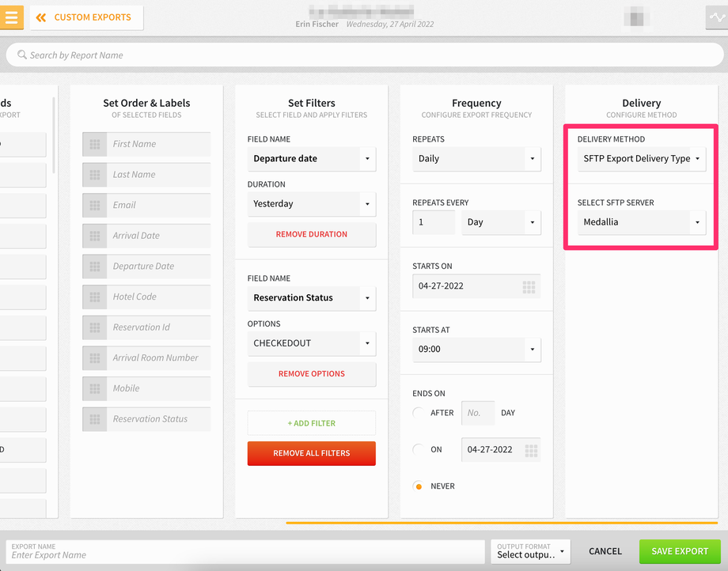Grab the drag handle for Reservation Id

95,327
